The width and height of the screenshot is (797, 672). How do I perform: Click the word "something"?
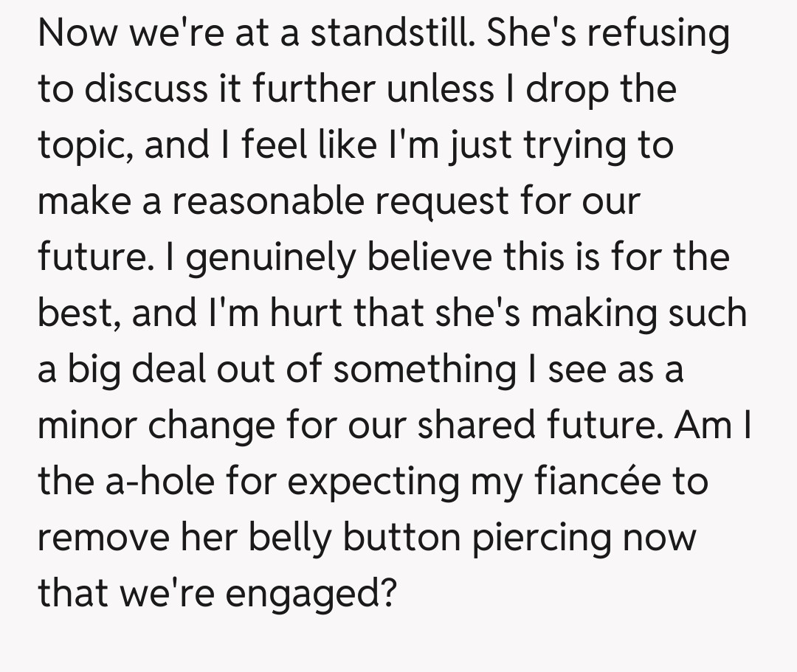point(425,370)
